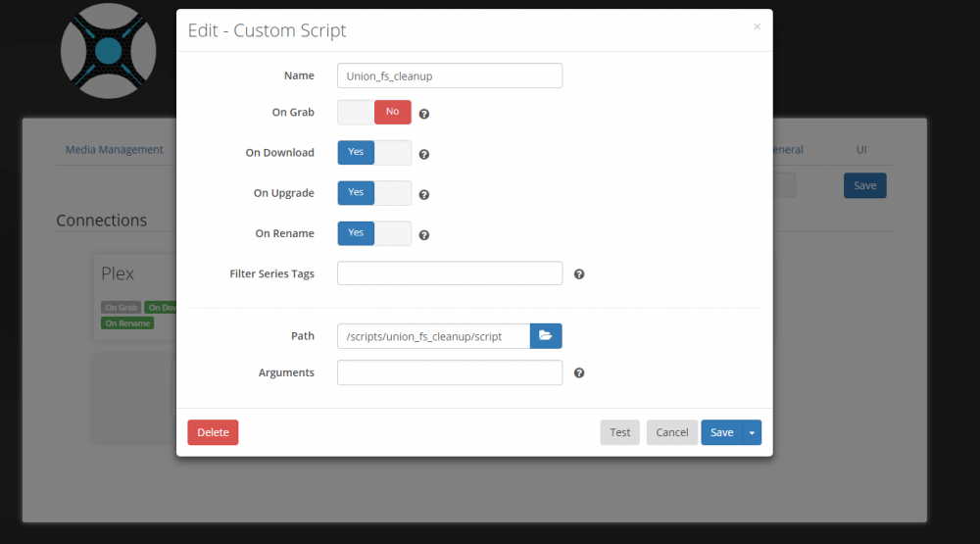
Task: Toggle the On Download switch
Action: (374, 153)
